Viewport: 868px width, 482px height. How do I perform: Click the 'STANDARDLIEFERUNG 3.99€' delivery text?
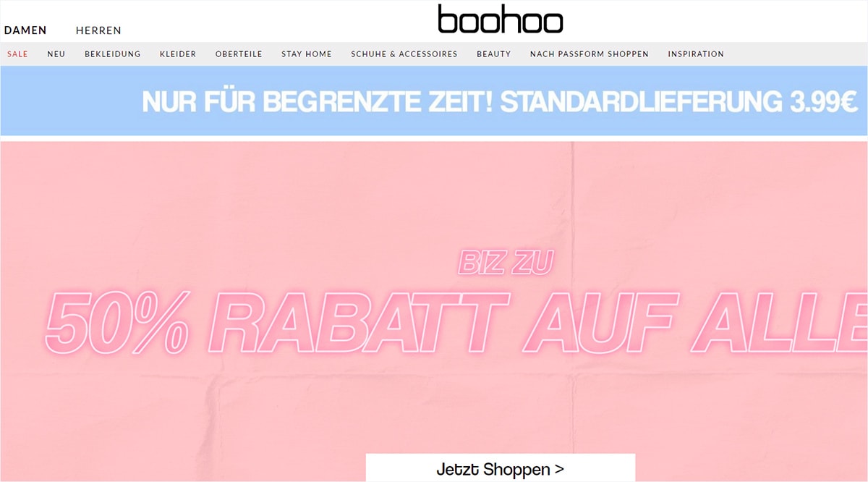click(x=679, y=101)
